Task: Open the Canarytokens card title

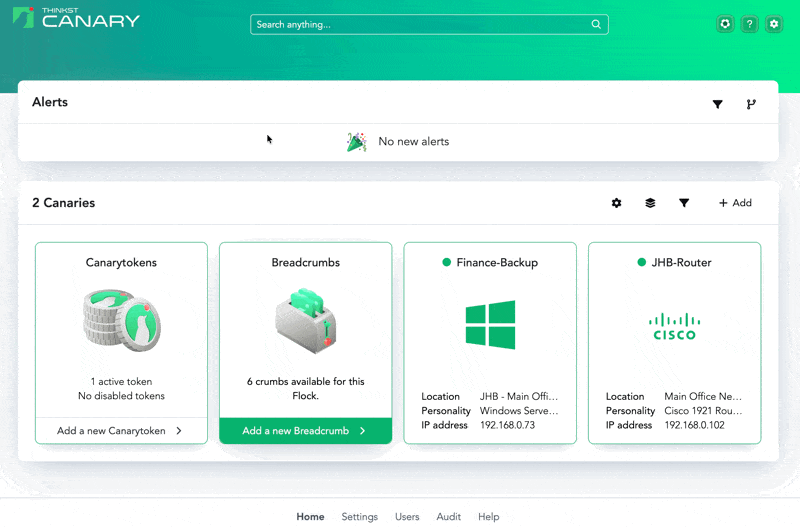Action: [121, 262]
